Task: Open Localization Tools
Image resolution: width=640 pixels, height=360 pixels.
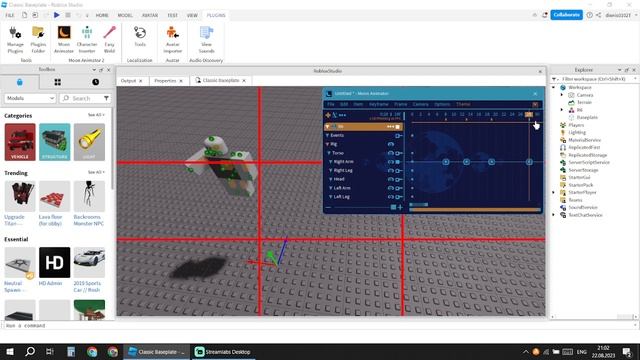Action: point(140,37)
